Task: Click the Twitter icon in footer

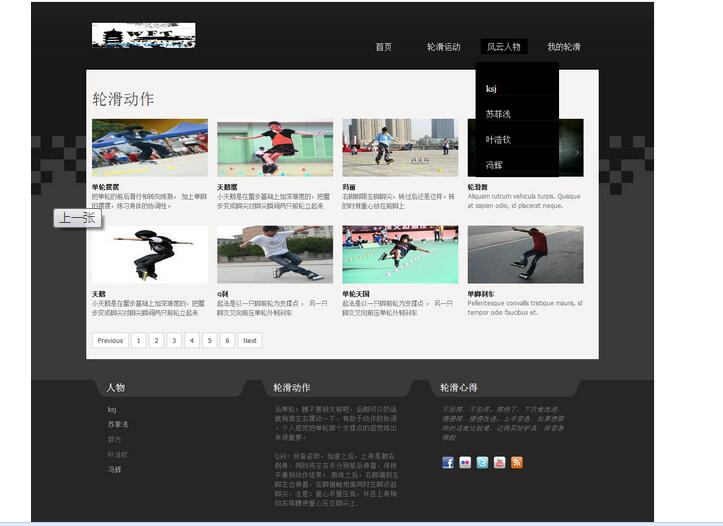Action: 482,462
